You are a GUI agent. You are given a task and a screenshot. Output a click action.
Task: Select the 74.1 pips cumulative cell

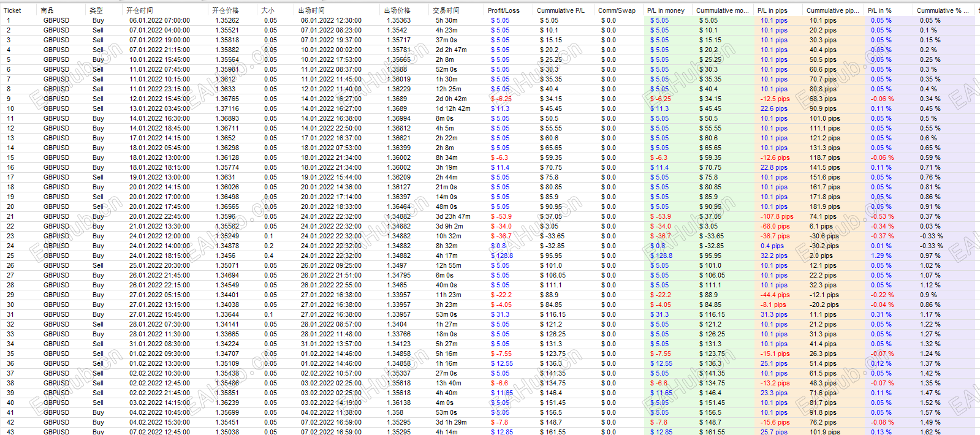point(823,216)
